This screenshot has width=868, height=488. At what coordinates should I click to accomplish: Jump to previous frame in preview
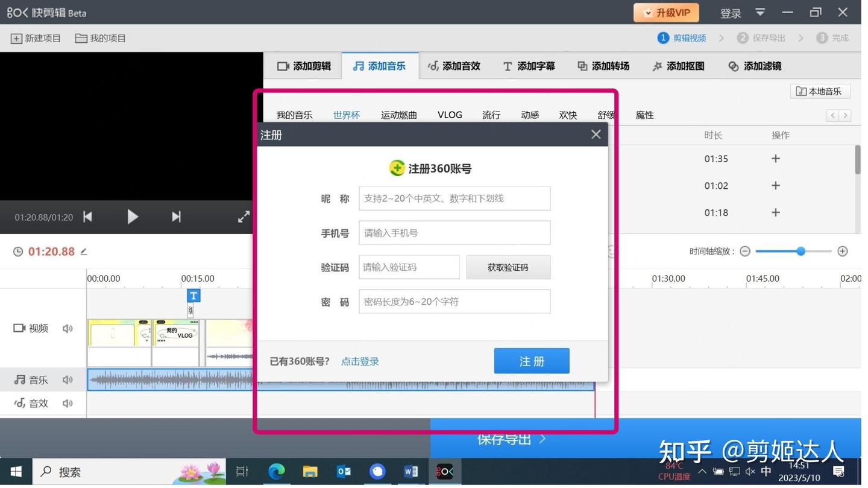coord(88,217)
